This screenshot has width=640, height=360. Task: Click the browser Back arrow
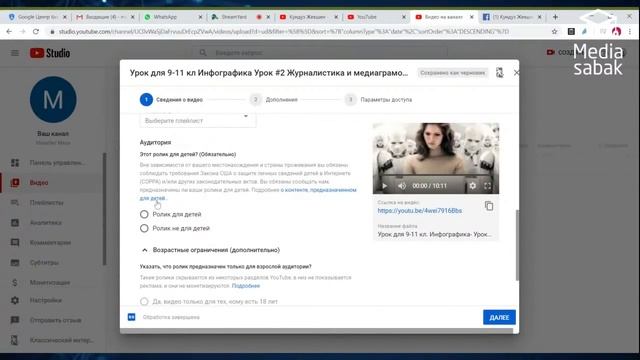9,31
